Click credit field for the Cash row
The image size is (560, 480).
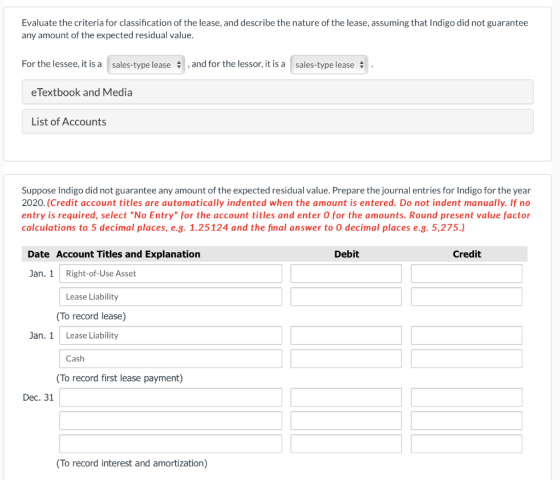(466, 359)
